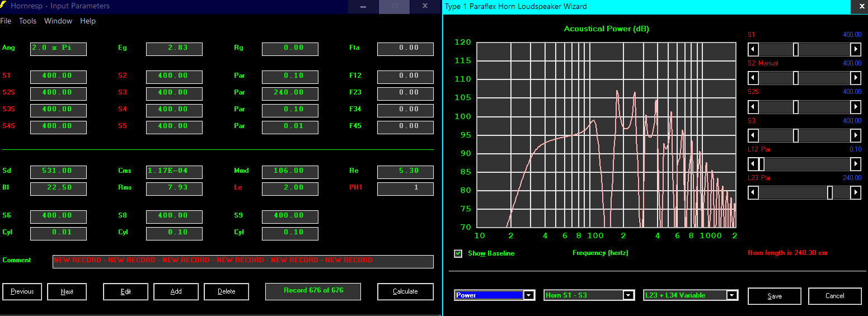Click the S1 area input field
The width and height of the screenshot is (868, 316).
(58, 77)
